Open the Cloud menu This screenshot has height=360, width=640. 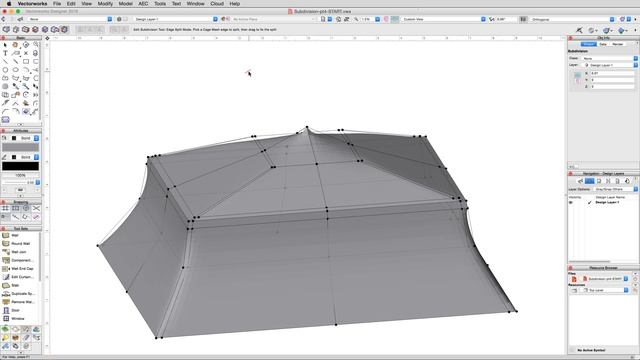(x=217, y=4)
